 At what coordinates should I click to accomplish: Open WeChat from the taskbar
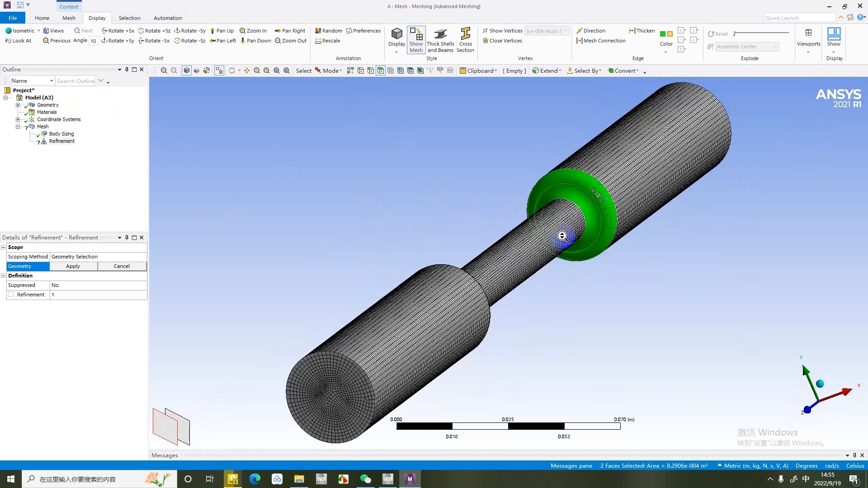pos(366,479)
